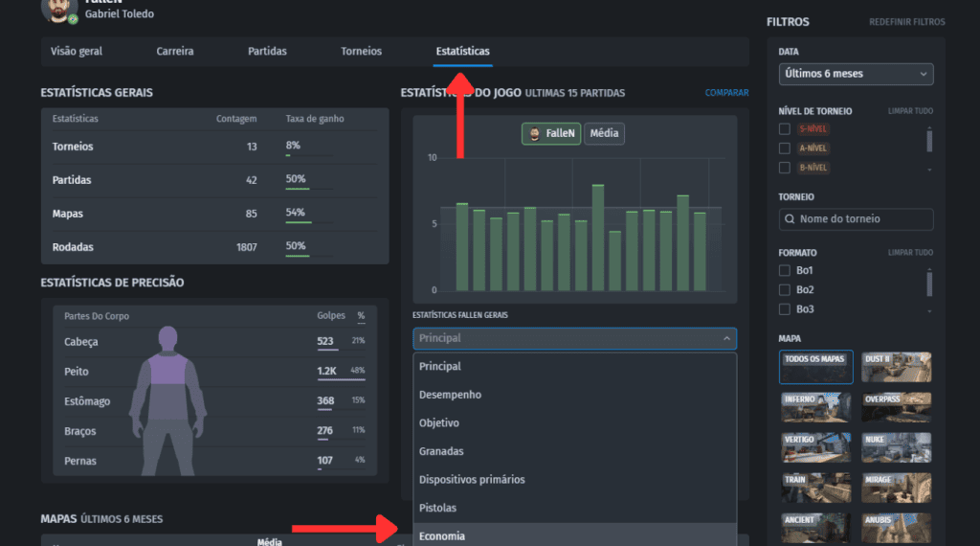Check the S-NÍVEL tournament checkbox
This screenshot has height=546, width=980.
[x=785, y=129]
